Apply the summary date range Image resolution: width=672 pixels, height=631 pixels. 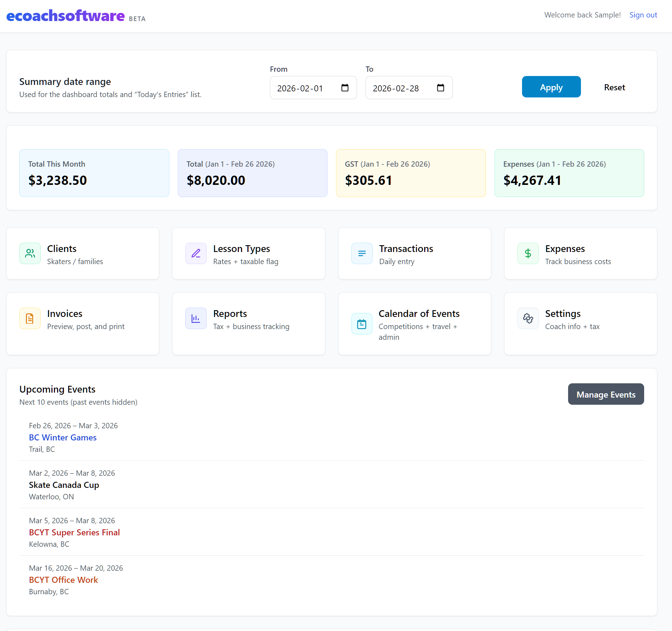tap(551, 87)
